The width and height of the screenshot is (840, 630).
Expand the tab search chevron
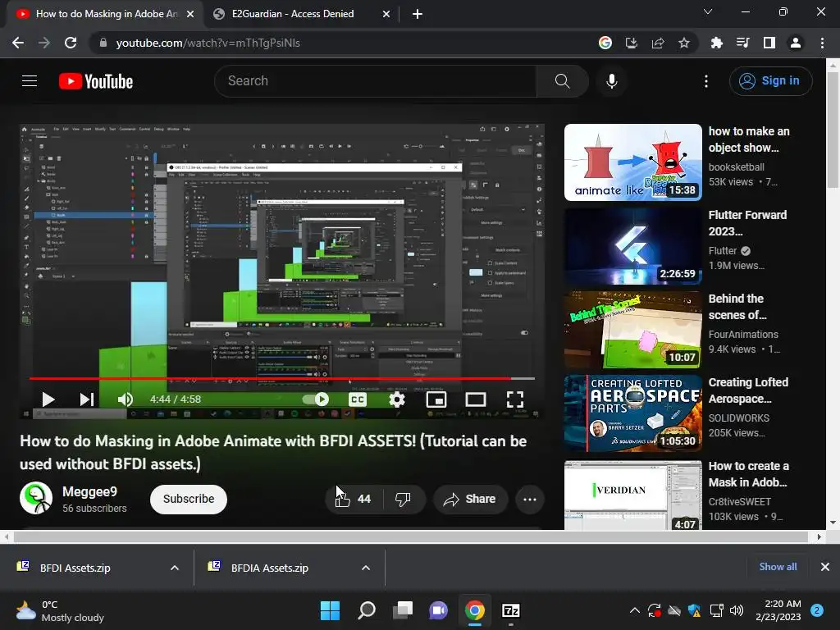click(708, 11)
